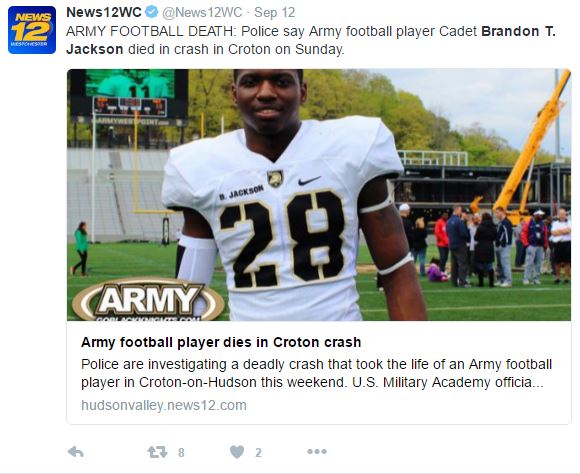
Task: Open the player photo card thumbnail
Action: click(319, 195)
